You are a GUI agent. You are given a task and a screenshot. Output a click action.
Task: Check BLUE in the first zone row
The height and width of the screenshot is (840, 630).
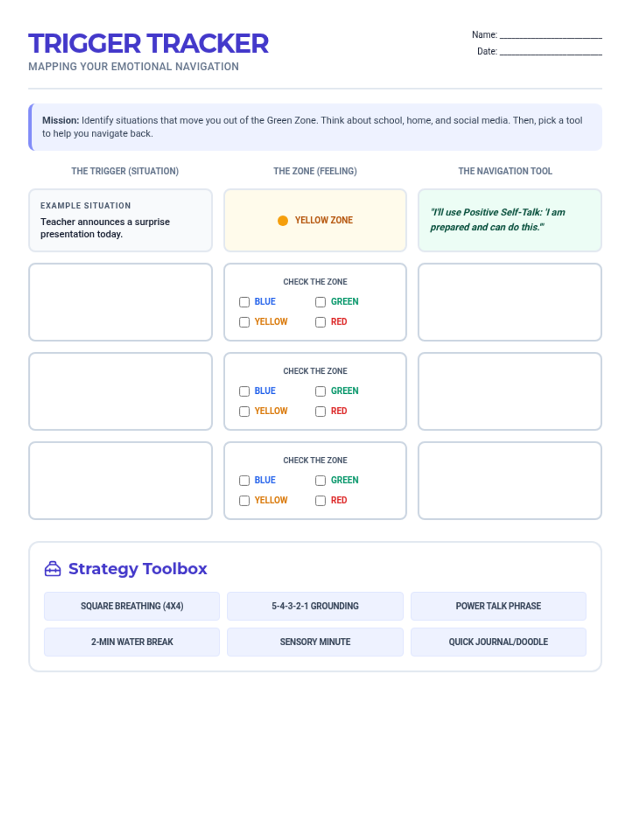244,302
